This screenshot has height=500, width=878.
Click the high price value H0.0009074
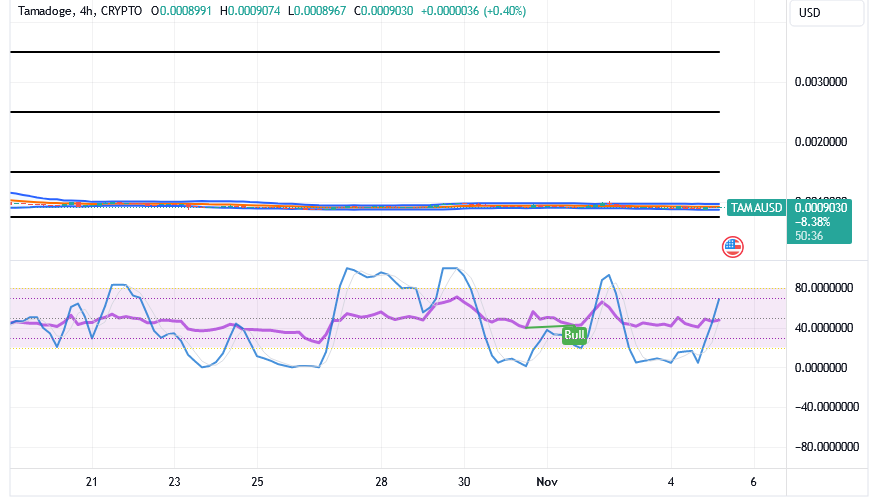click(250, 11)
